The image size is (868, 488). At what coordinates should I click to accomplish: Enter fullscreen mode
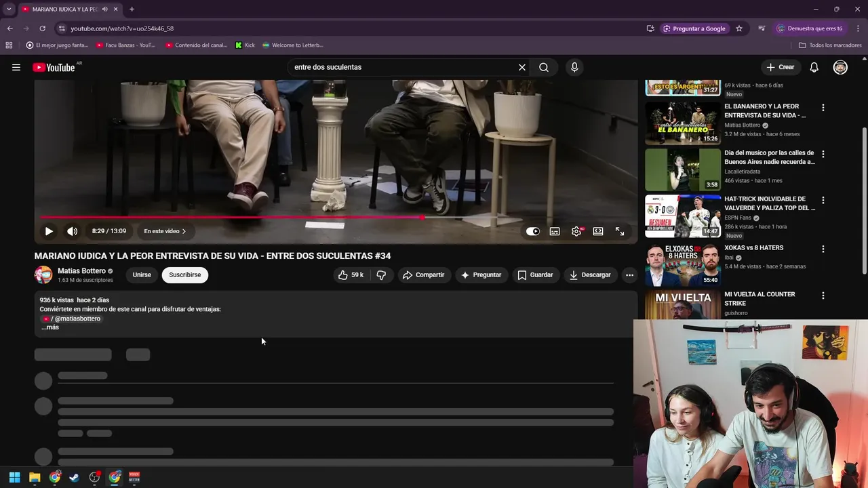click(620, 231)
